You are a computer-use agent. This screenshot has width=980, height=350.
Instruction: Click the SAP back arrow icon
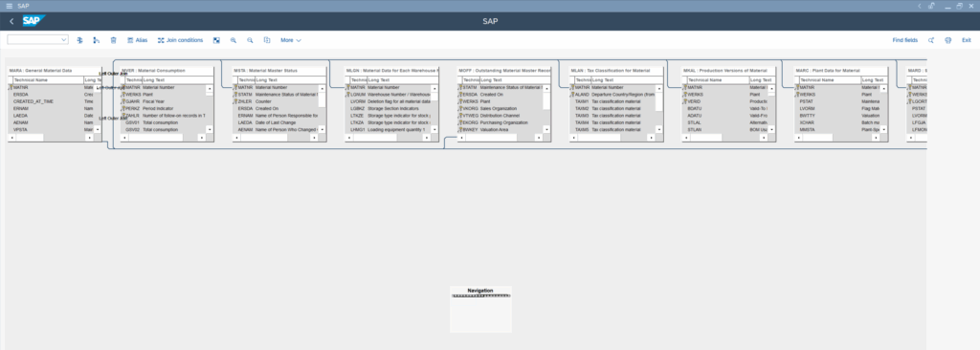pos(11,21)
